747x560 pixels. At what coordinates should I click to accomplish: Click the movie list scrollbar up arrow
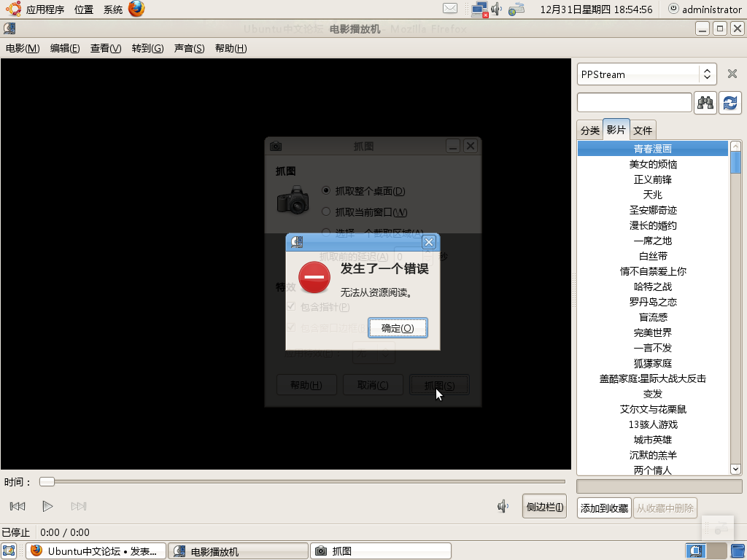[x=735, y=146]
